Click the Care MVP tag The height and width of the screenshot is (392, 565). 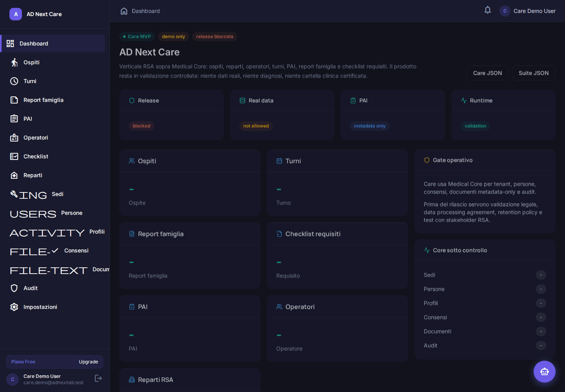(x=137, y=36)
